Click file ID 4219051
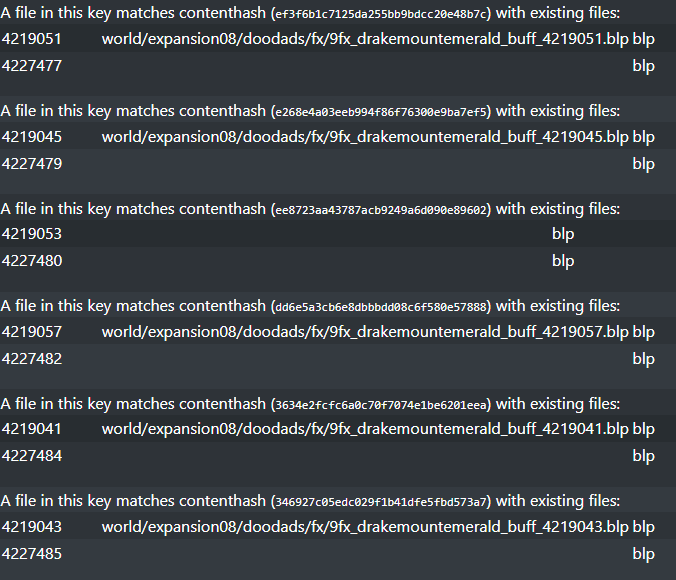The height and width of the screenshot is (580, 676). click(x=31, y=39)
